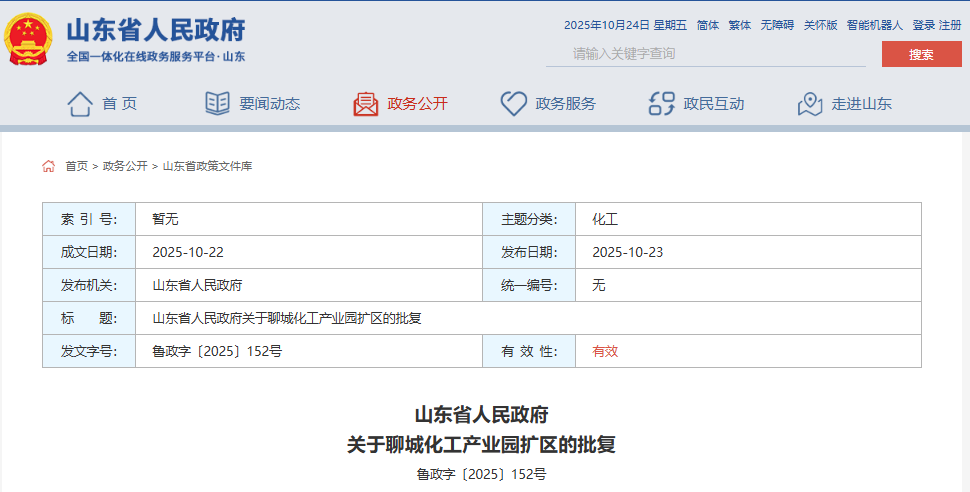Go to 山东省政策文件库 breadcrumb link

pyautogui.click(x=207, y=166)
